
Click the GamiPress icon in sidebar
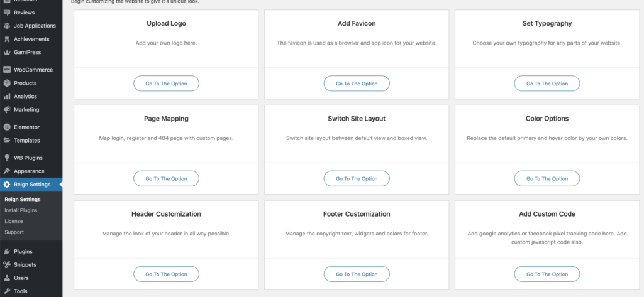click(x=7, y=52)
